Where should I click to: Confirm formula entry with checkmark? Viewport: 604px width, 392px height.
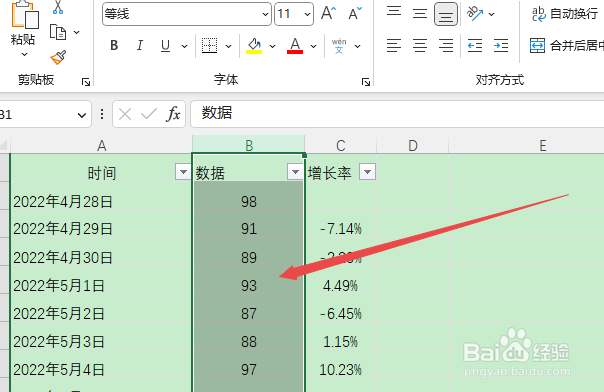click(149, 114)
